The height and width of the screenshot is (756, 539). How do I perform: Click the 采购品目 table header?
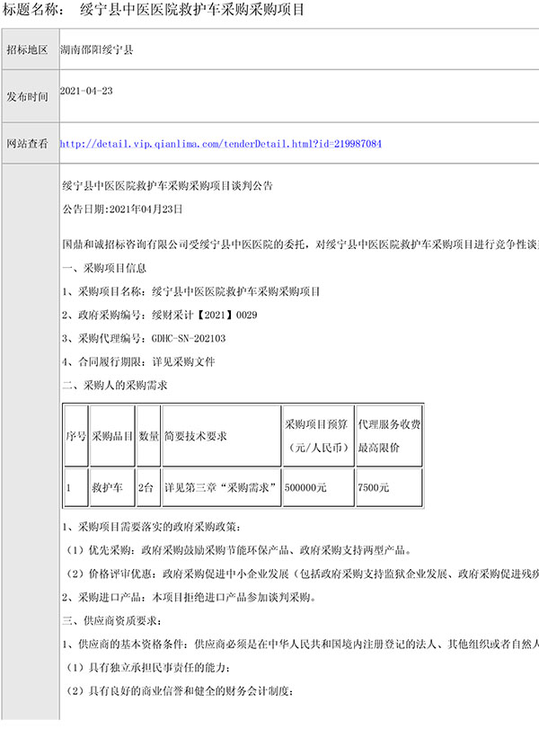(x=112, y=436)
